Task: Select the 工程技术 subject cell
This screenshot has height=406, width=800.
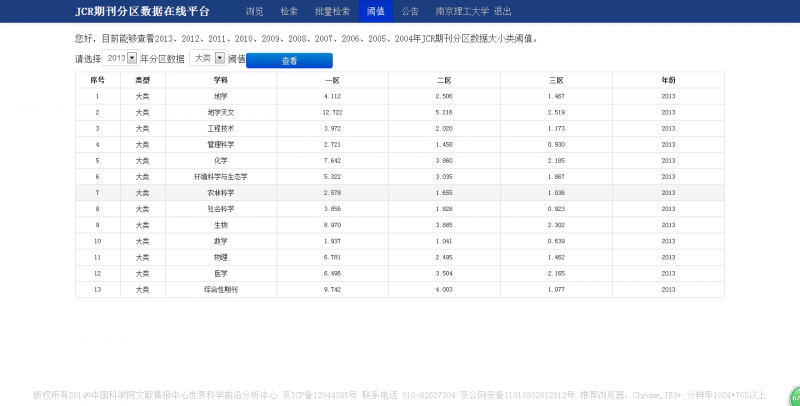Action: point(220,129)
